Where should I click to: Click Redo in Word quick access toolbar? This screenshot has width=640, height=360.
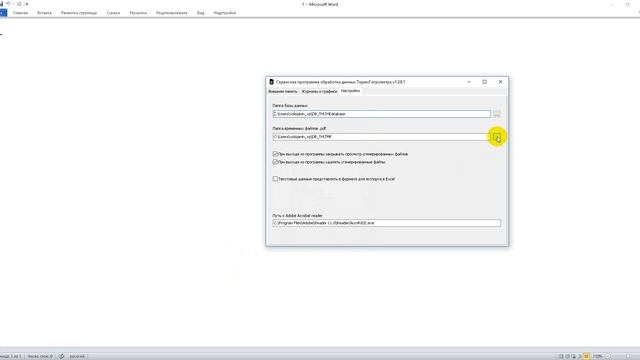click(x=19, y=4)
